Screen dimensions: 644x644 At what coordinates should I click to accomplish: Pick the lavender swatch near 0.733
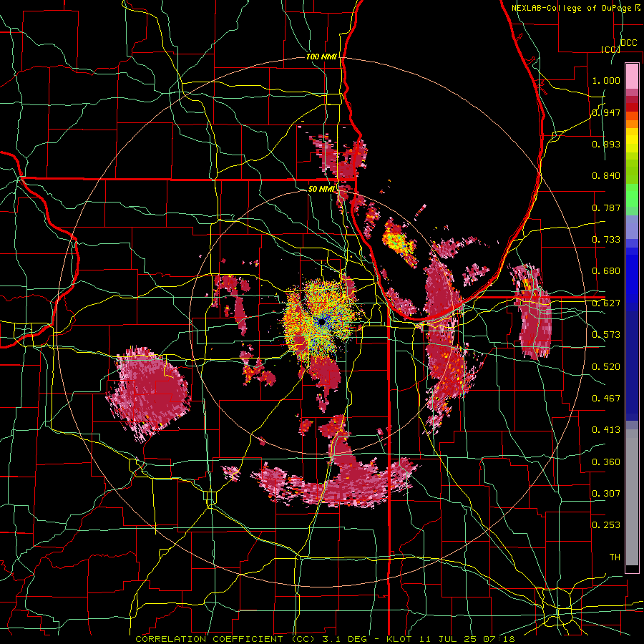click(x=632, y=227)
